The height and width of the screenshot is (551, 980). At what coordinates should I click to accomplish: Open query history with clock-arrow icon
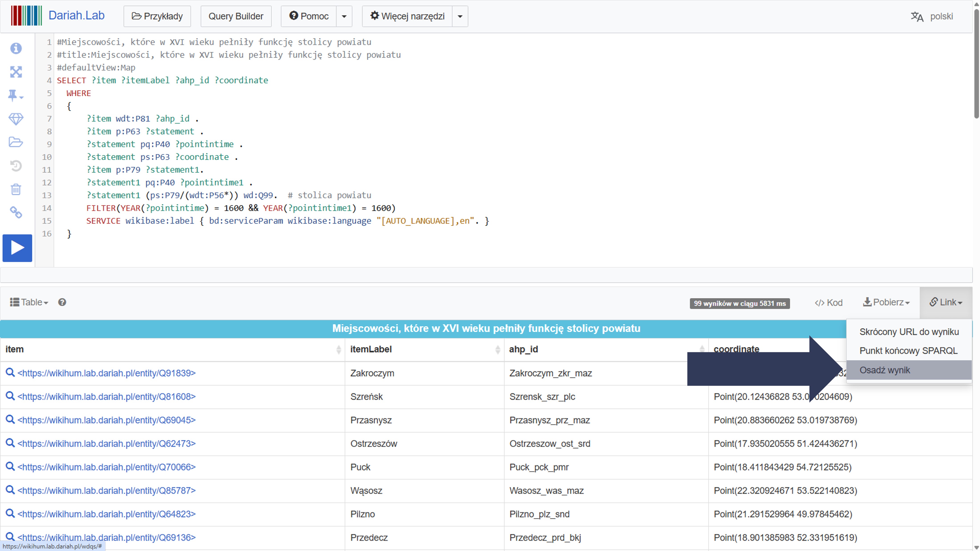coord(16,166)
